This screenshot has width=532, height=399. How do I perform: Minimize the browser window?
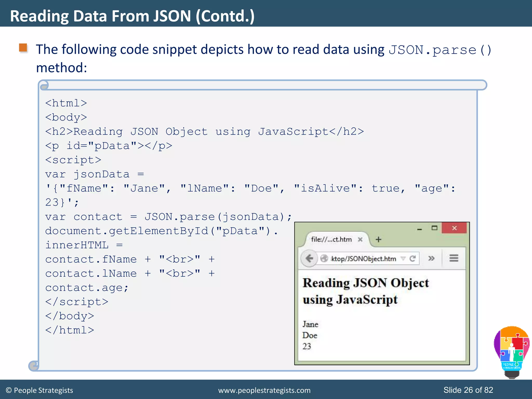click(x=420, y=229)
